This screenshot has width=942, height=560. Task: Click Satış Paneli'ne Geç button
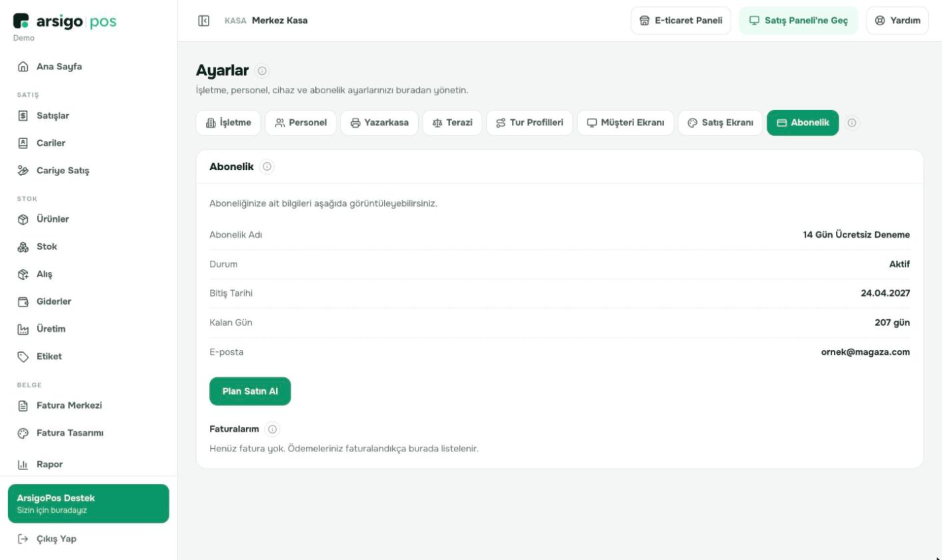pos(799,21)
